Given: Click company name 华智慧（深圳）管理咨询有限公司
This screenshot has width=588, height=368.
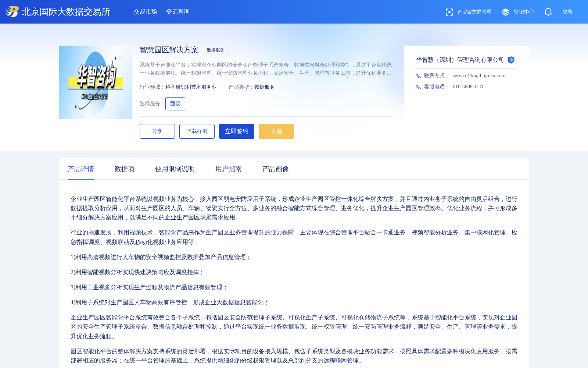Looking at the screenshot, I should [x=460, y=60].
